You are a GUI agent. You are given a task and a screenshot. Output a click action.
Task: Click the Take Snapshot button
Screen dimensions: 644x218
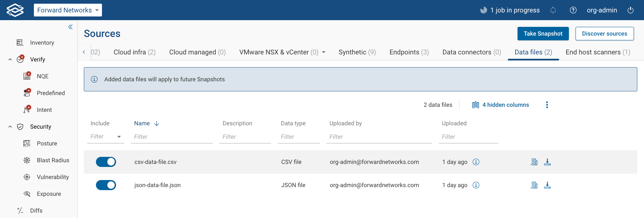[543, 34]
